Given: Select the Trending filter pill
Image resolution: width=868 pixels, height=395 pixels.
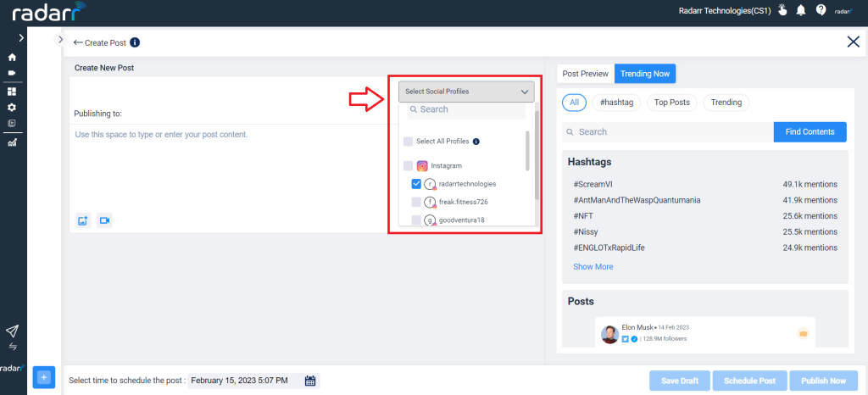Looking at the screenshot, I should tap(726, 103).
